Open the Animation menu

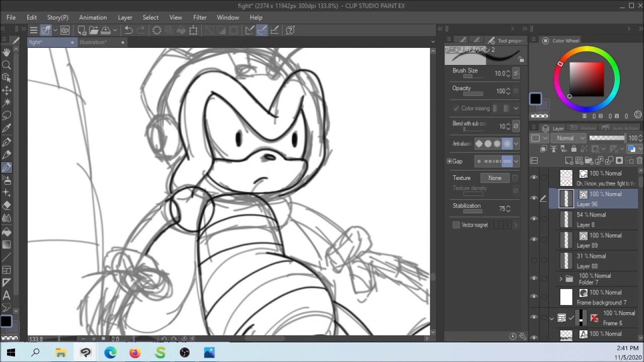(93, 18)
